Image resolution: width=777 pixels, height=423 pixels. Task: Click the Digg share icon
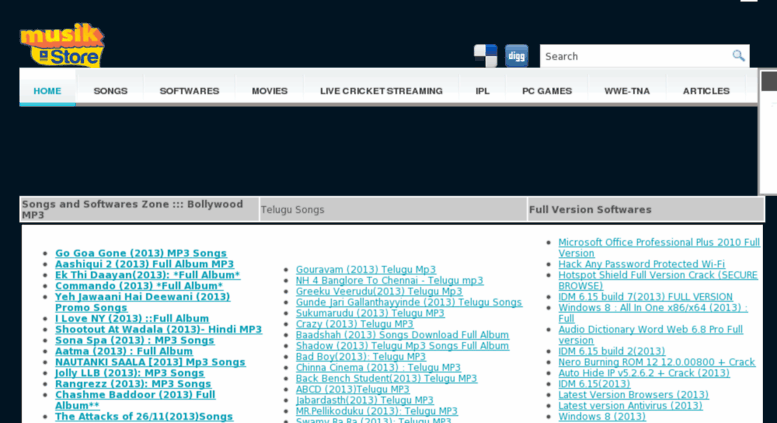pos(516,56)
